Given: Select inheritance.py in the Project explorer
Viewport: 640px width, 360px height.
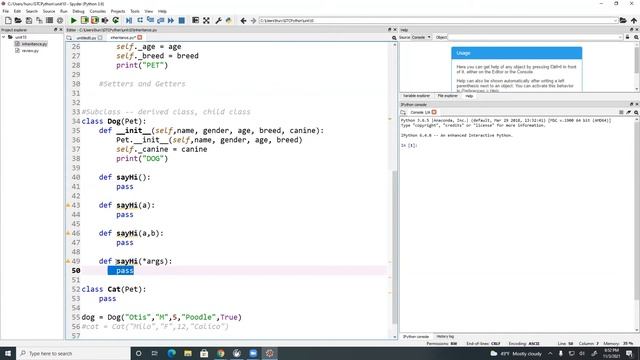Looking at the screenshot, I should [34, 44].
